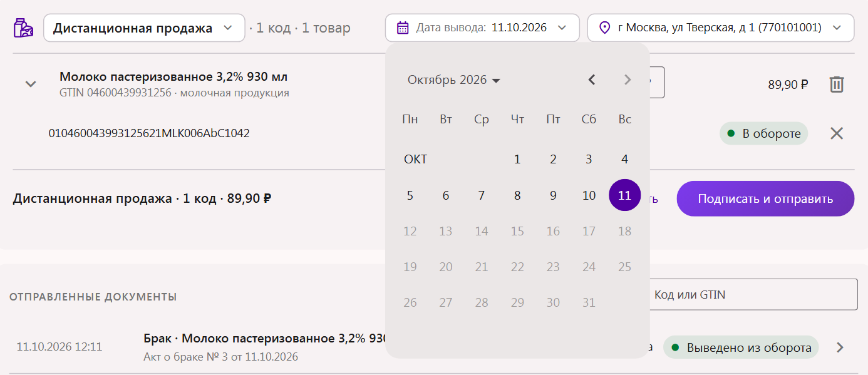Click the "Подписать и отправить" button

click(765, 199)
